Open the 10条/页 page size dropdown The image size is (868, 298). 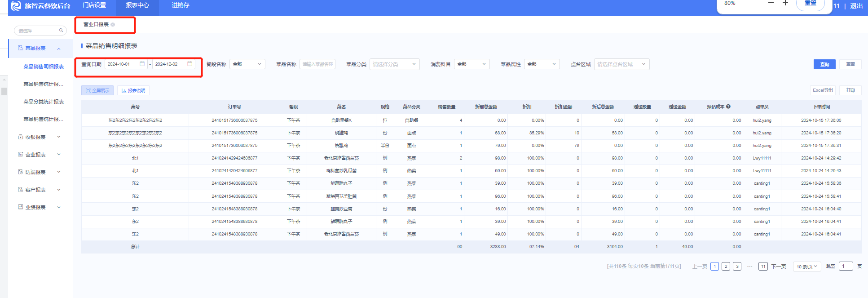pyautogui.click(x=807, y=267)
